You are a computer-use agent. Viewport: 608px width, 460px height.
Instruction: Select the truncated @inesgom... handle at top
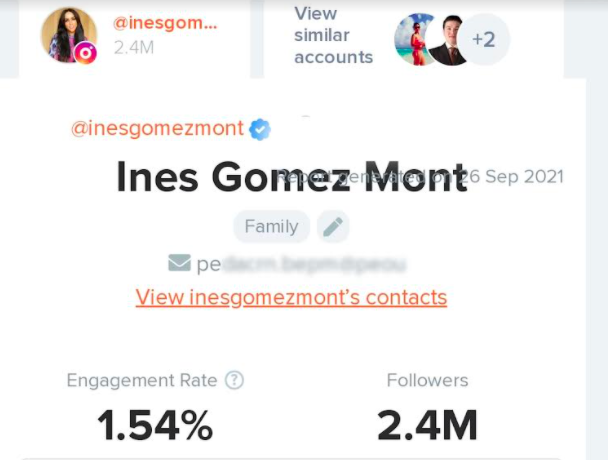164,22
